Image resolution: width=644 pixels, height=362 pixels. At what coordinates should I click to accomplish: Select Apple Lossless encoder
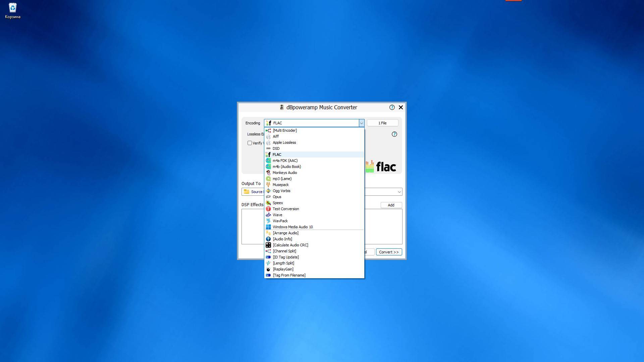314,142
